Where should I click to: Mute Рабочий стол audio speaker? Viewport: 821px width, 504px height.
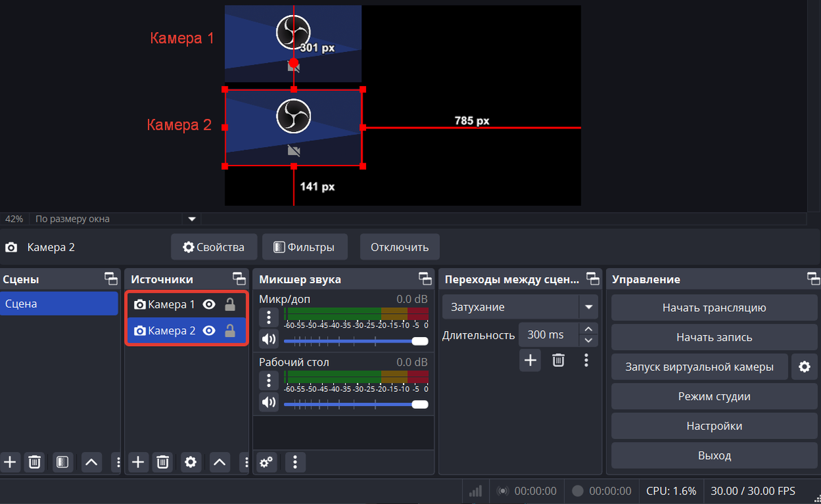[269, 402]
